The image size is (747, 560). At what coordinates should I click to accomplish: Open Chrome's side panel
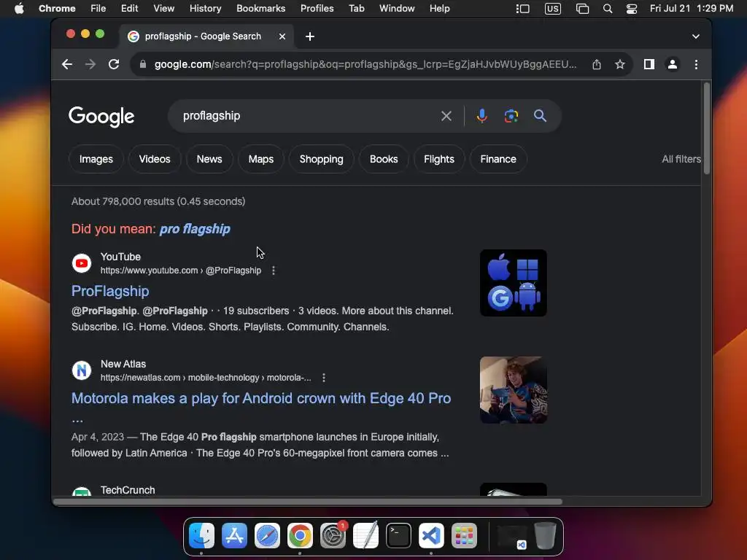[649, 64]
